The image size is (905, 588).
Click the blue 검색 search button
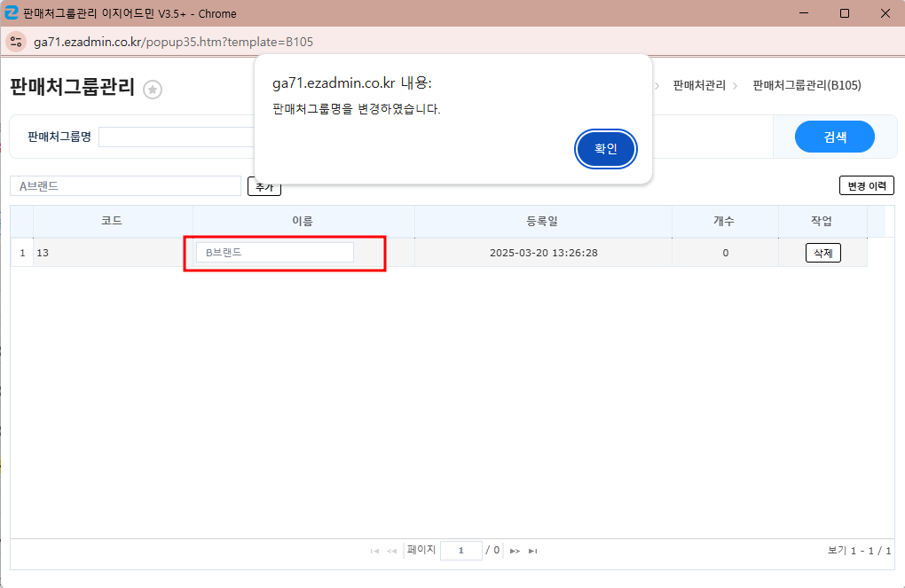click(834, 137)
